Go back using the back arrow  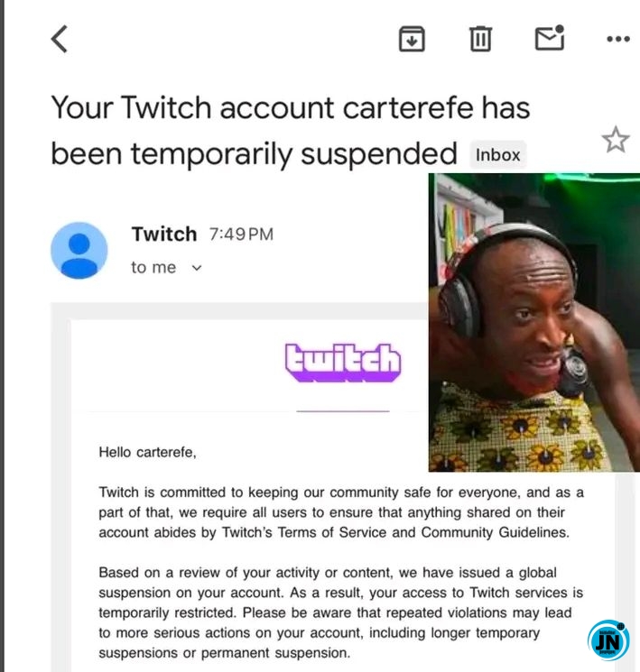60,39
